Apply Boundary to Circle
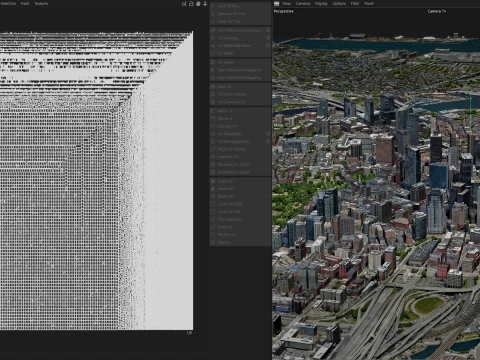This screenshot has height=360, width=480. [x=240, y=165]
